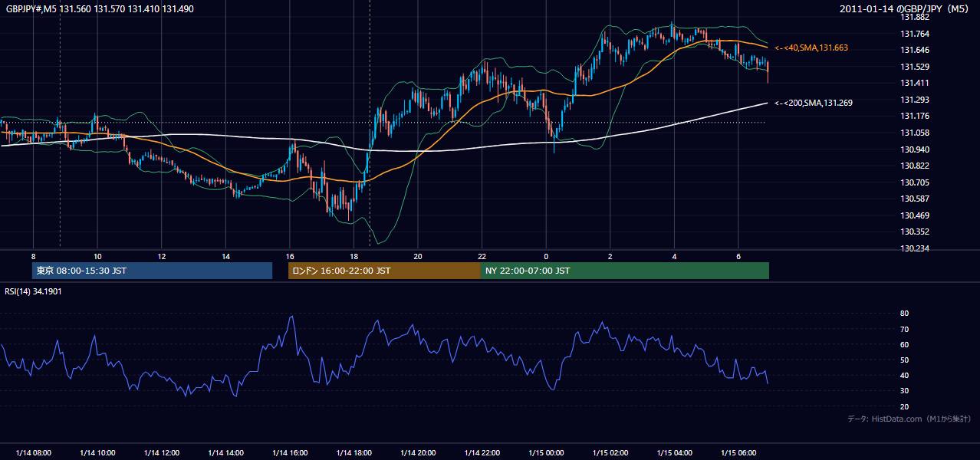Click price axis value 130.587
The height and width of the screenshot is (460, 980).
914,199
